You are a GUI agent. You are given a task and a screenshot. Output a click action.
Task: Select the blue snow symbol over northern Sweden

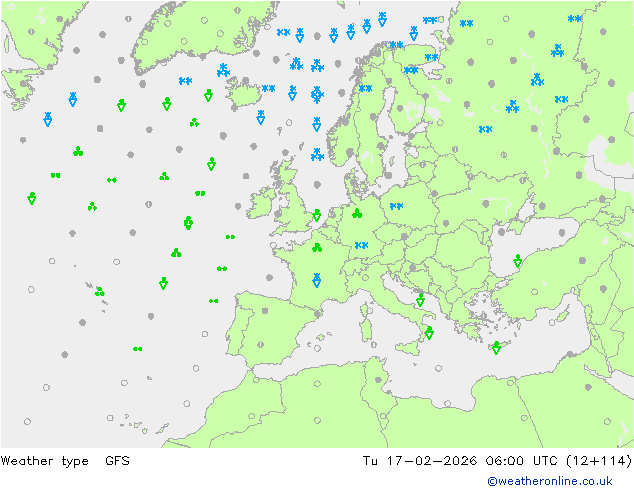pos(366,88)
